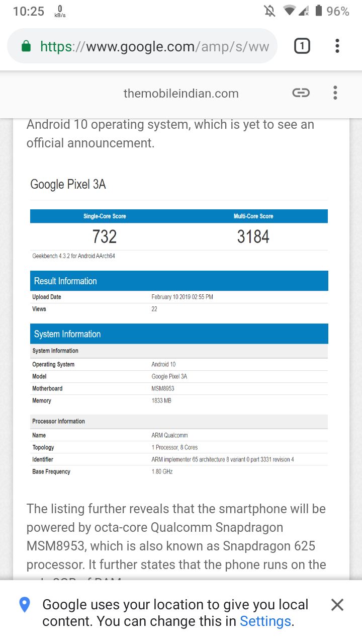Tap the Result Information section header
Screen dimensions: 362x644
179,281
